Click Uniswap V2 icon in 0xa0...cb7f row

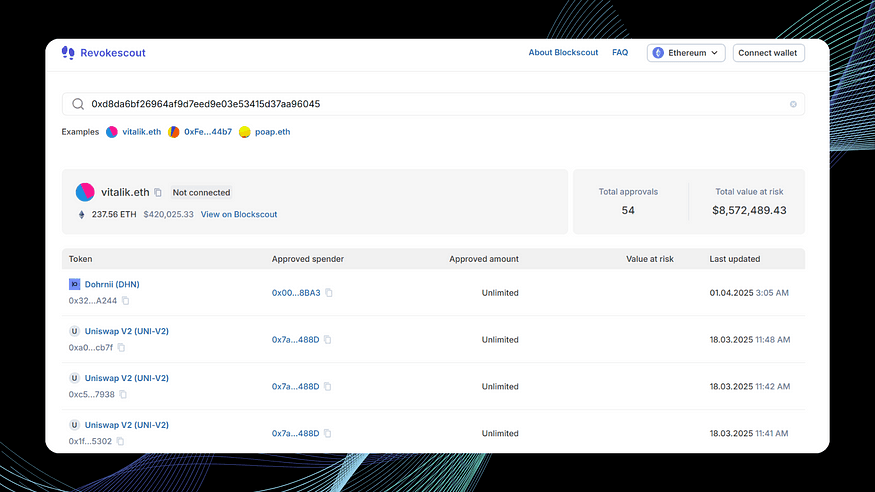point(74,331)
